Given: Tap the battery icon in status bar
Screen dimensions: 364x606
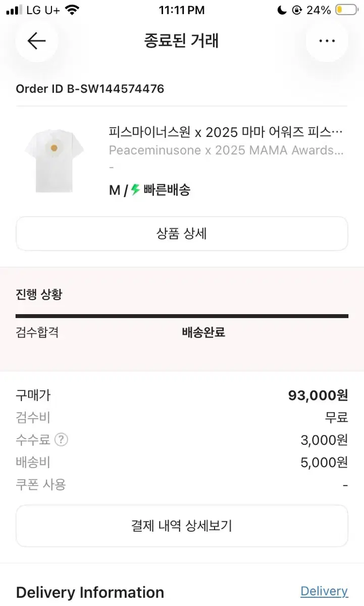Looking at the screenshot, I should pos(346,10).
